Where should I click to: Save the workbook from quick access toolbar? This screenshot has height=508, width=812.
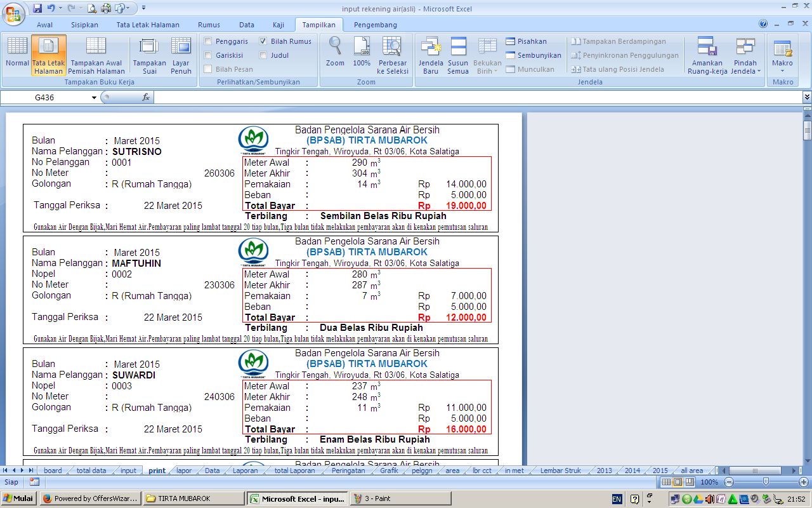[37, 8]
